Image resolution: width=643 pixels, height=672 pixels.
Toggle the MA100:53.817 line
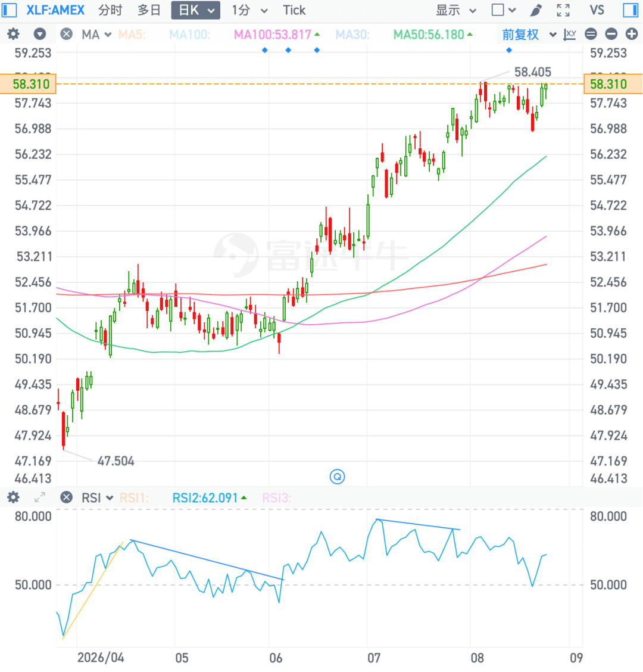tap(276, 35)
